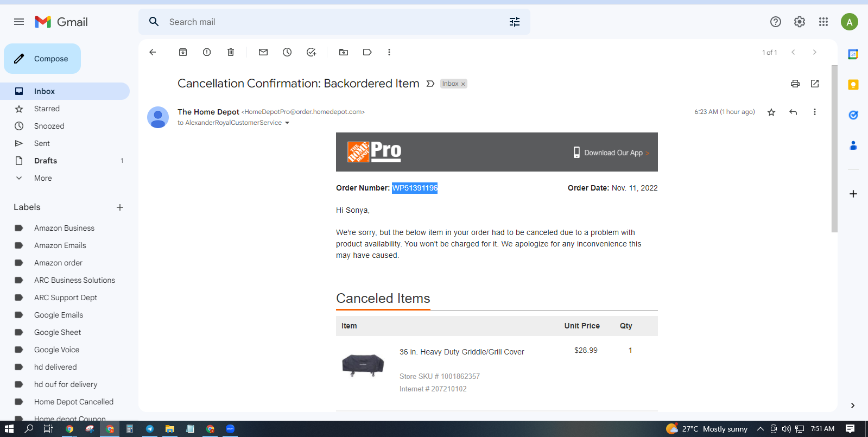Open the Gmail main menu hamburger icon
This screenshot has width=868, height=437.
click(19, 22)
